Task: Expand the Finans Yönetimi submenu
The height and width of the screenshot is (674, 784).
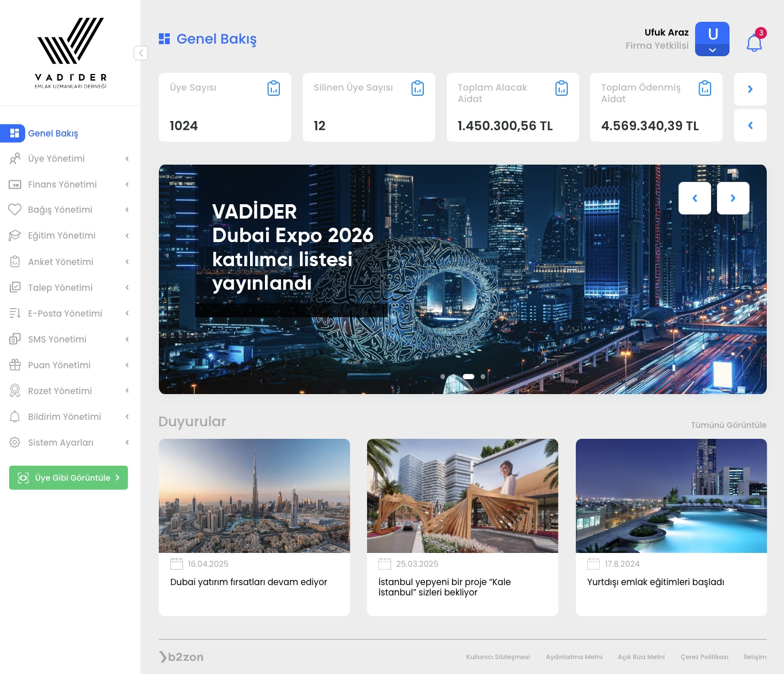Action: pyautogui.click(x=69, y=185)
